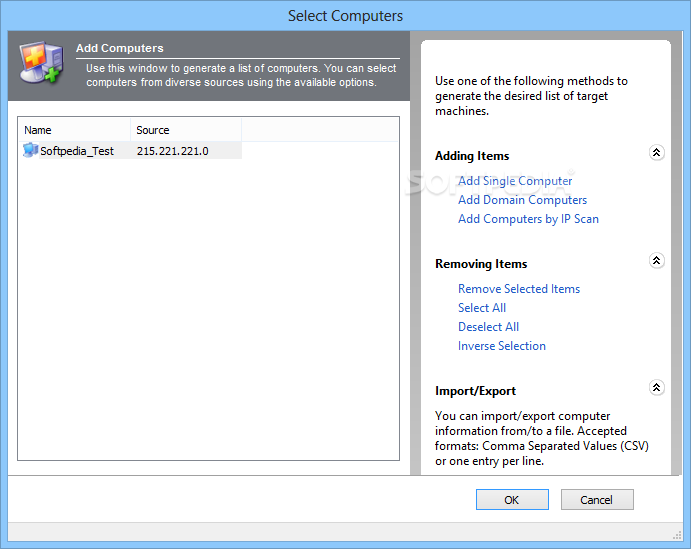Sort by the Source column header
The image size is (691, 549).
point(186,130)
